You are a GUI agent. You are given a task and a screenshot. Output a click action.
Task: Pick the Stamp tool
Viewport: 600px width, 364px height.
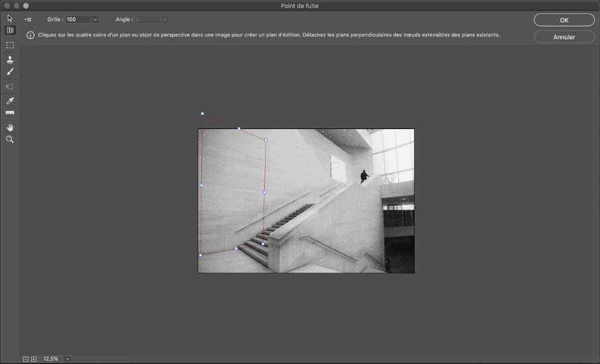click(10, 60)
